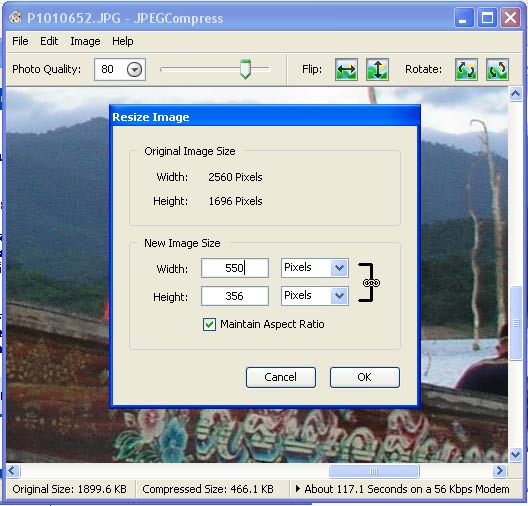The width and height of the screenshot is (528, 506).
Task: Expand the Width units Pixels dropdown
Action: pyautogui.click(x=339, y=268)
